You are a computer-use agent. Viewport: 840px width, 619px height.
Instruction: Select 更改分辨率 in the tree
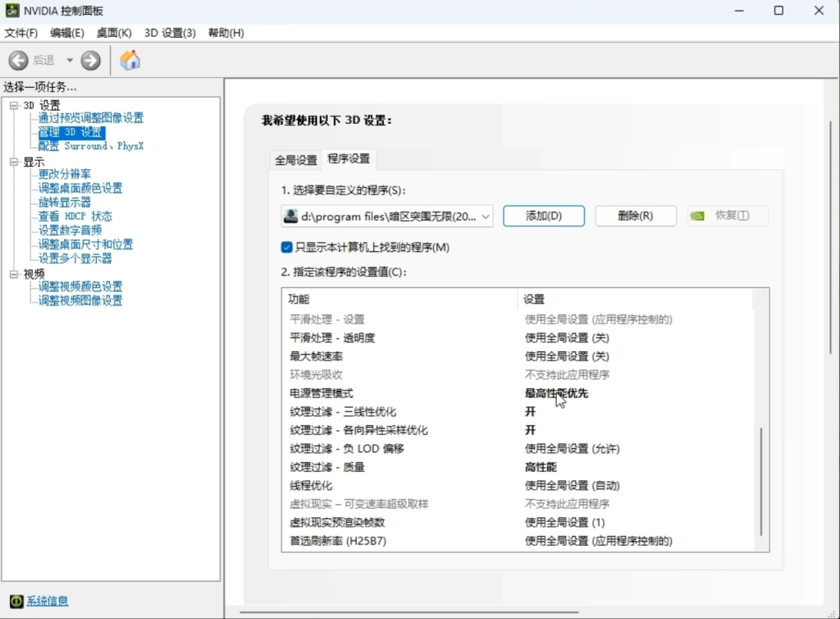coord(64,174)
